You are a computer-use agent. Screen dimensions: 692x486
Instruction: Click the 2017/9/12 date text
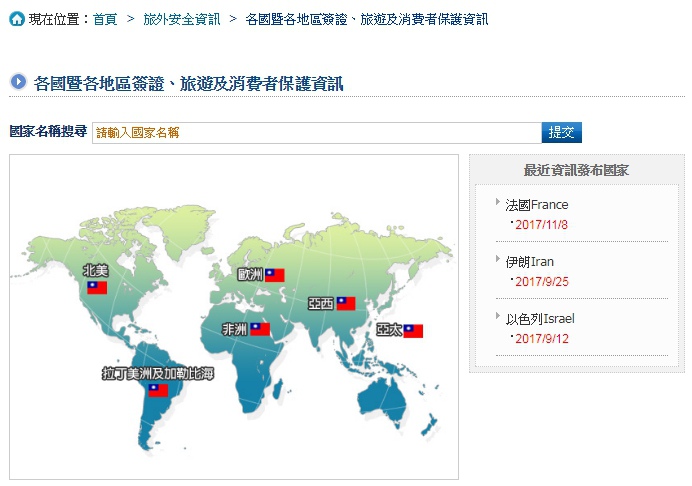click(542, 339)
